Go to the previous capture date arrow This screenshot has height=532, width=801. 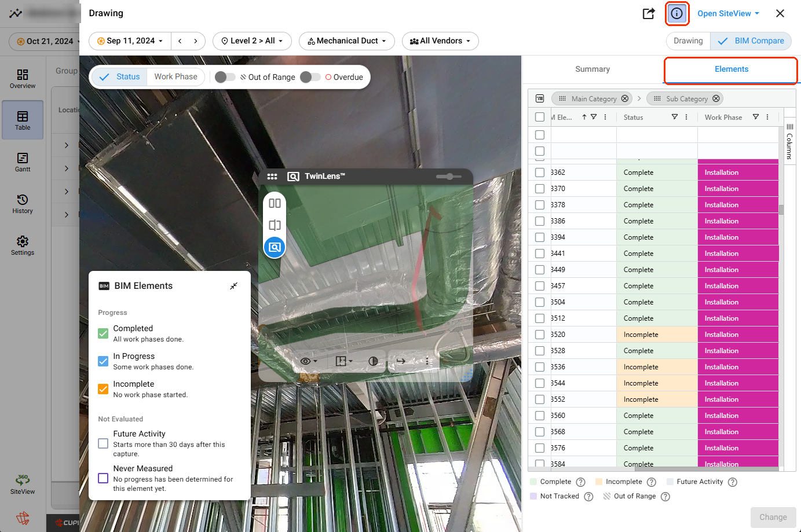click(180, 41)
